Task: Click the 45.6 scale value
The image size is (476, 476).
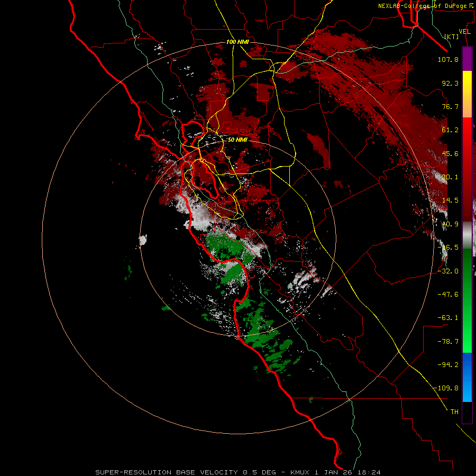Action: pyautogui.click(x=450, y=153)
